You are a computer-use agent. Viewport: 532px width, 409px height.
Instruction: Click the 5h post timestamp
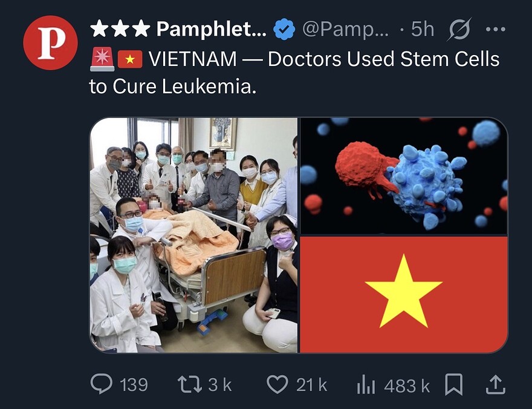(x=423, y=29)
